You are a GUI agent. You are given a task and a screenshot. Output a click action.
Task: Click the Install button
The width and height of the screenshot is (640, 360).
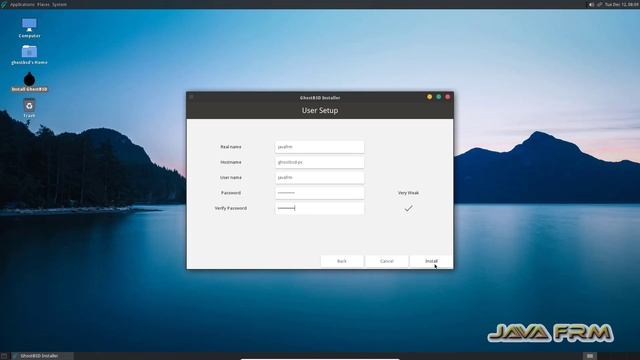[431, 261]
